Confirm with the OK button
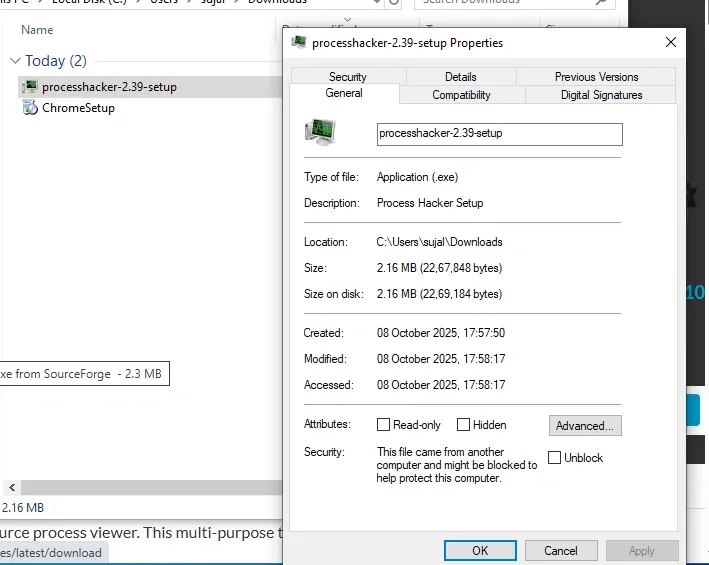This screenshot has width=709, height=565. (480, 550)
